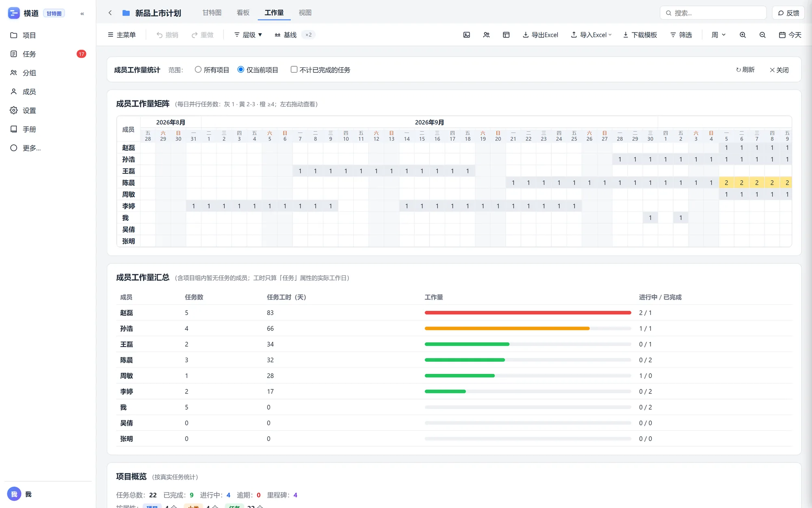Viewport: 812px width, 508px height.
Task: Open 任务 in the sidebar
Action: (48, 54)
